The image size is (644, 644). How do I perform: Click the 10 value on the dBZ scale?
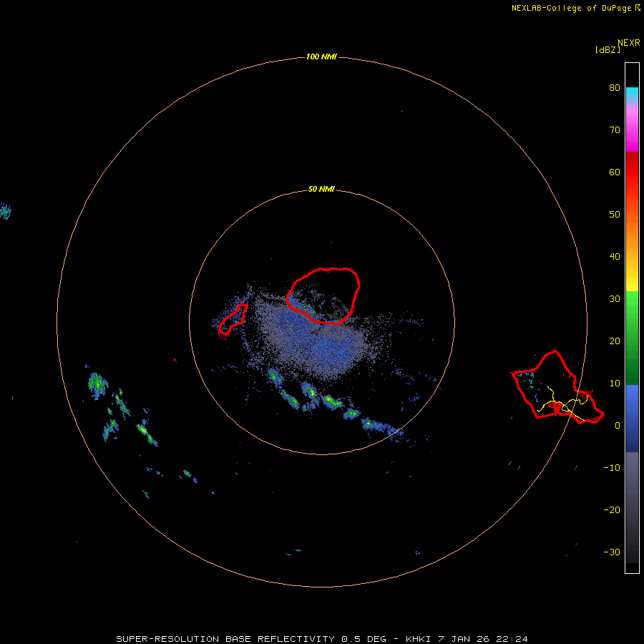click(615, 384)
